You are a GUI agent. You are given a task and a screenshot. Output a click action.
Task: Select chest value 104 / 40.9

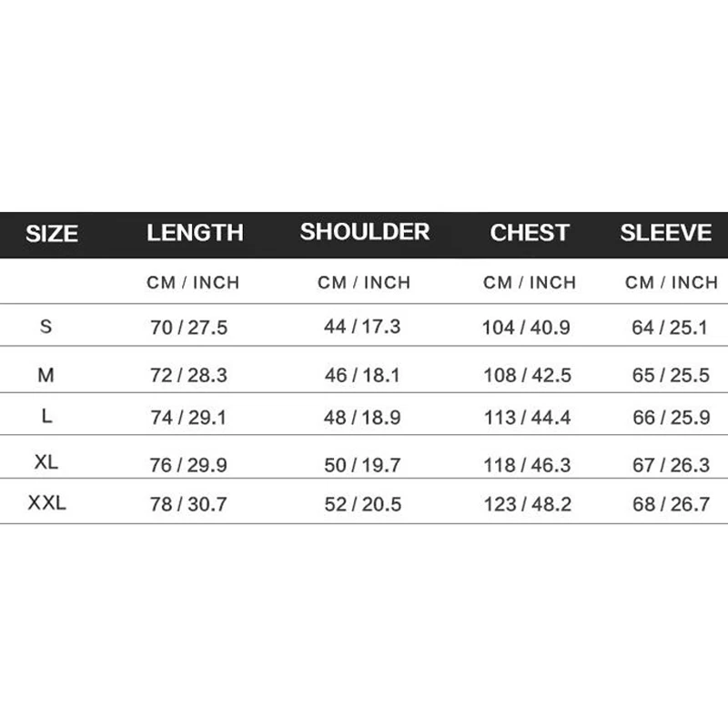coord(526,329)
